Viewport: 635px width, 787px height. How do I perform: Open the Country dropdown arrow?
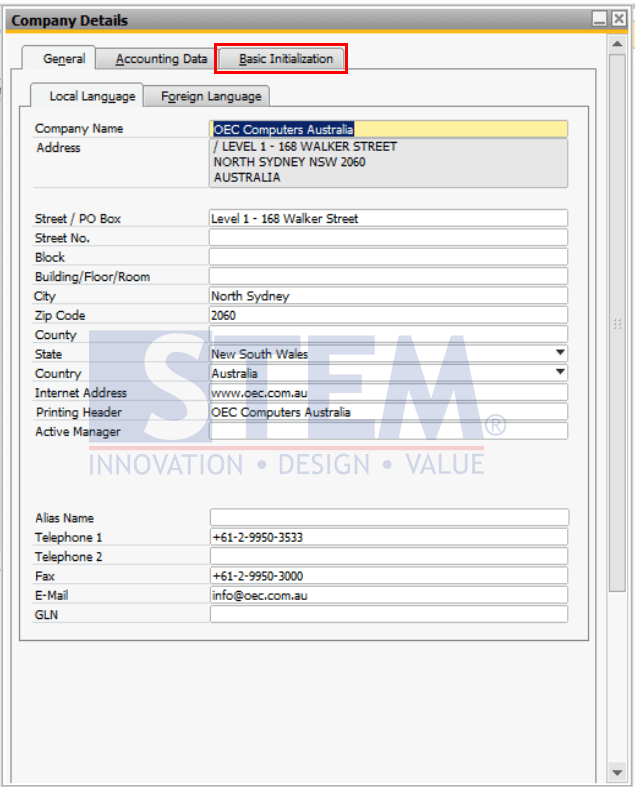tap(560, 373)
